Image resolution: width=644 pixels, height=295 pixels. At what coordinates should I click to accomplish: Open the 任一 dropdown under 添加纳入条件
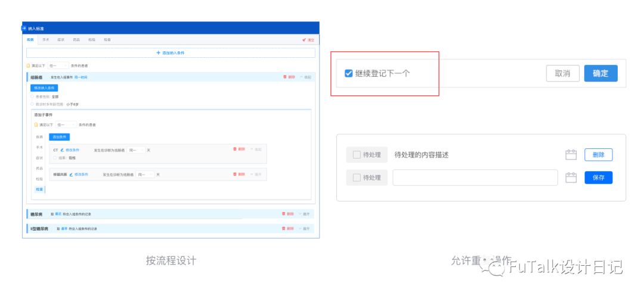tap(58, 65)
